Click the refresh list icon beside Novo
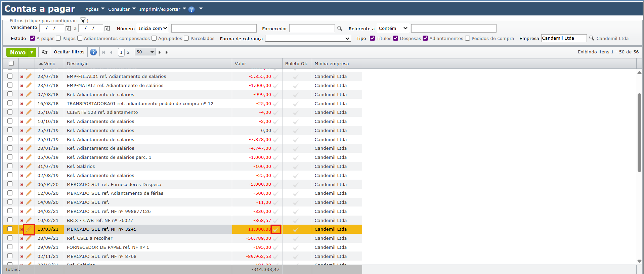The height and width of the screenshot is (274, 644). [x=45, y=52]
